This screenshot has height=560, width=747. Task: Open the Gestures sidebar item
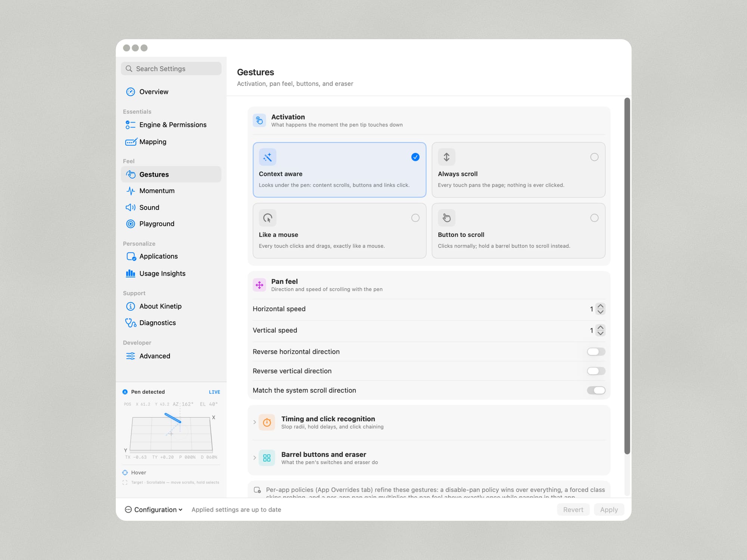[x=171, y=174]
